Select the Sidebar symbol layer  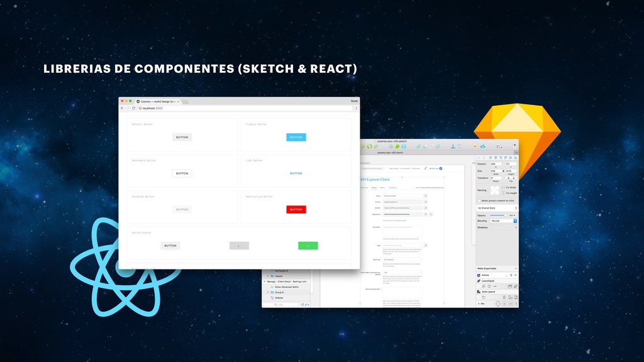279,297
